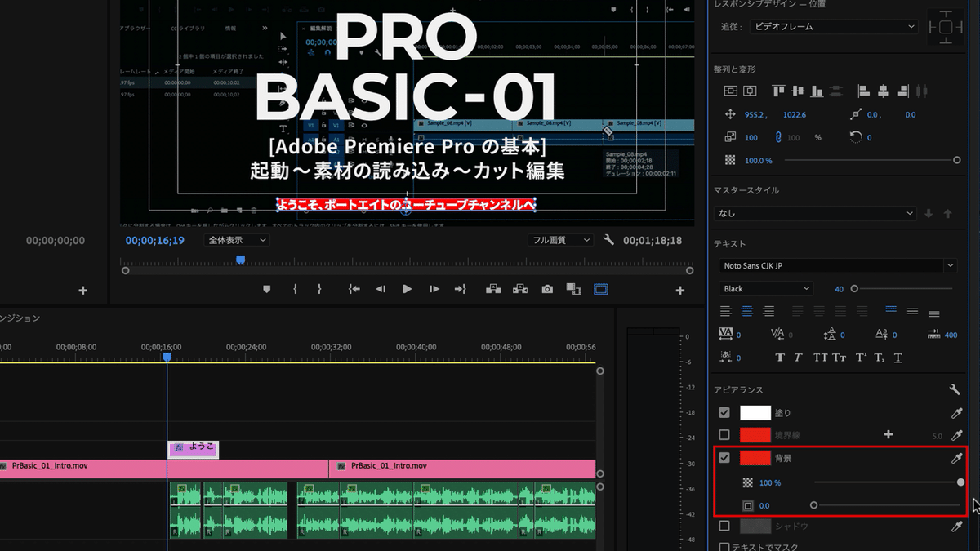Screen dimensions: 980x551
Task: Click the 境界線 stroke color swatch
Action: coord(755,435)
